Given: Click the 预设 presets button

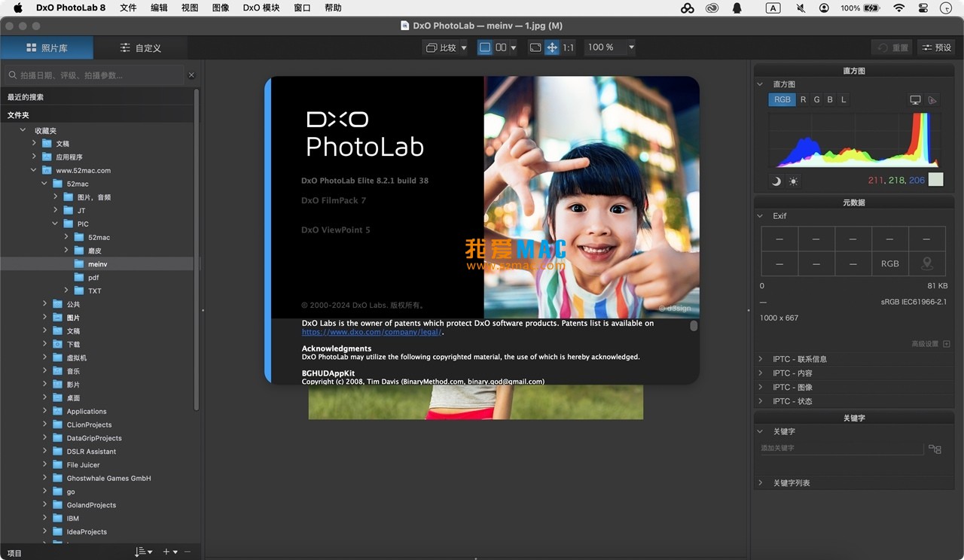Looking at the screenshot, I should tap(936, 47).
